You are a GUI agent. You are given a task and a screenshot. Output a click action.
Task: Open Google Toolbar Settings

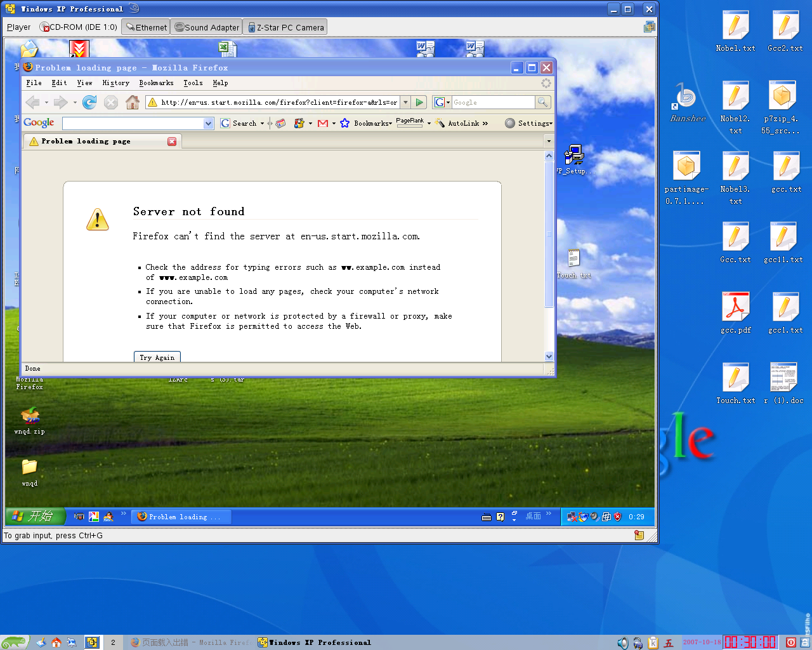pyautogui.click(x=529, y=123)
